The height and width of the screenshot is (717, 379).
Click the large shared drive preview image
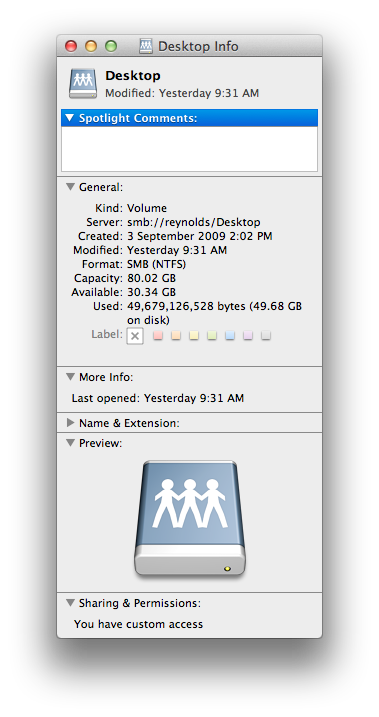(190, 519)
